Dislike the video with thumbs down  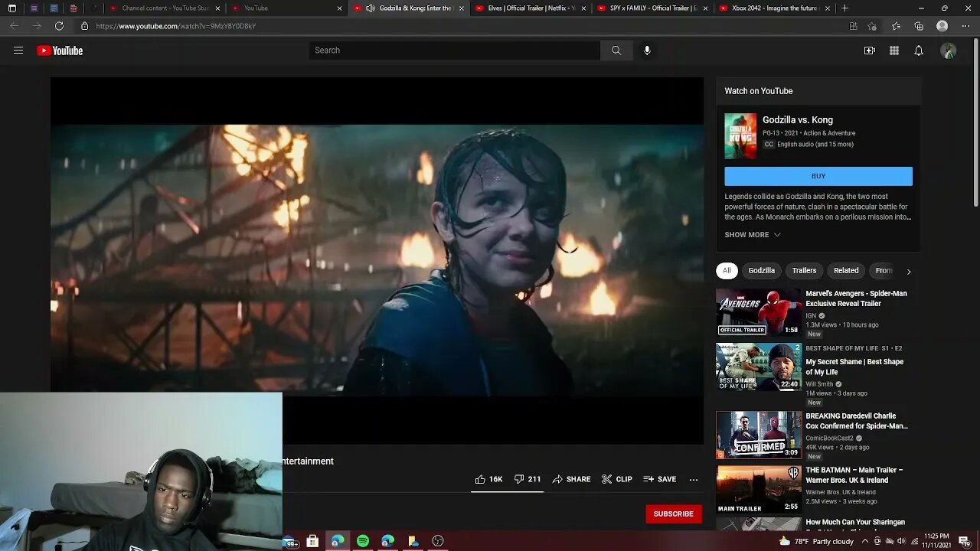pos(519,479)
